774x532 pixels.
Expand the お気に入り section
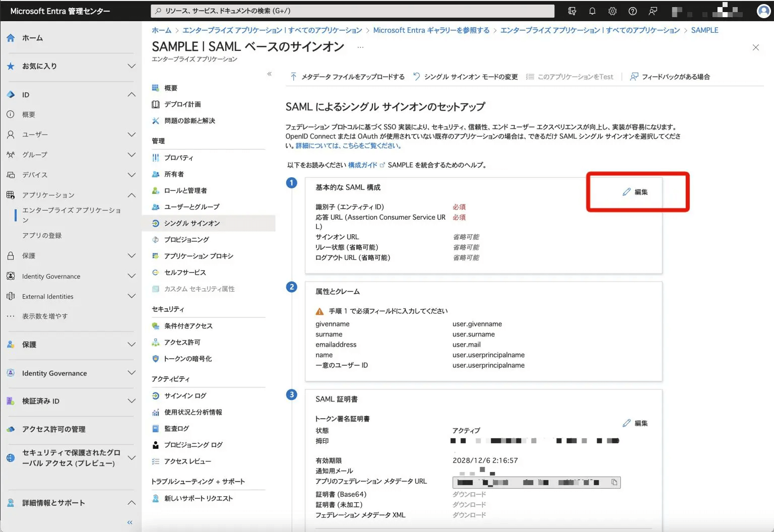[132, 66]
